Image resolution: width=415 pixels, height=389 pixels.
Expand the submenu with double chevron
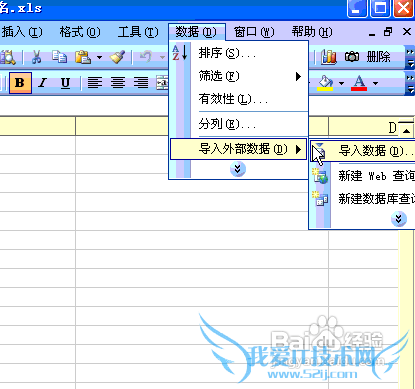click(398, 219)
